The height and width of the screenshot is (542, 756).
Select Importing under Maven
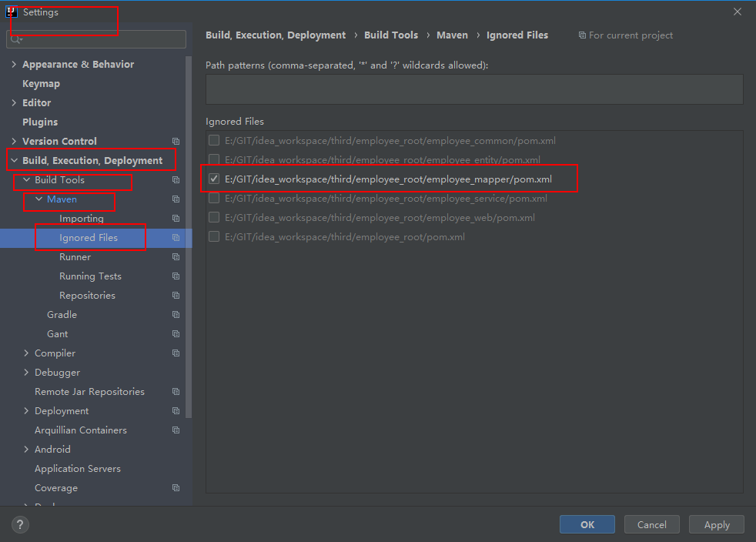coord(82,219)
